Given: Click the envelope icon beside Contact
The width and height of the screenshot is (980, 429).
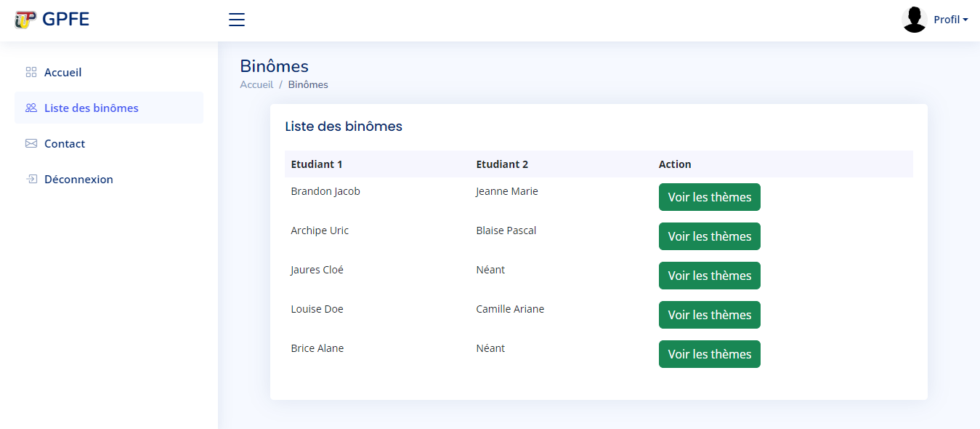Looking at the screenshot, I should 31,143.
